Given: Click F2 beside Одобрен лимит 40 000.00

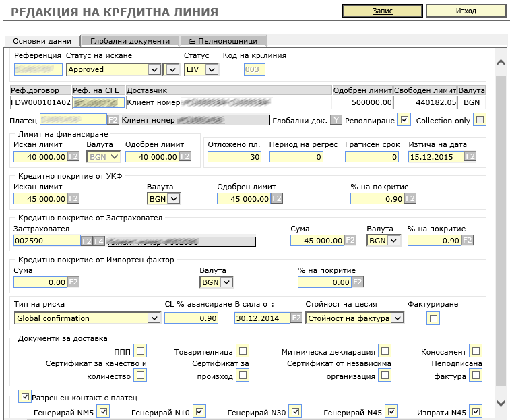Looking at the screenshot, I should click(x=185, y=156).
